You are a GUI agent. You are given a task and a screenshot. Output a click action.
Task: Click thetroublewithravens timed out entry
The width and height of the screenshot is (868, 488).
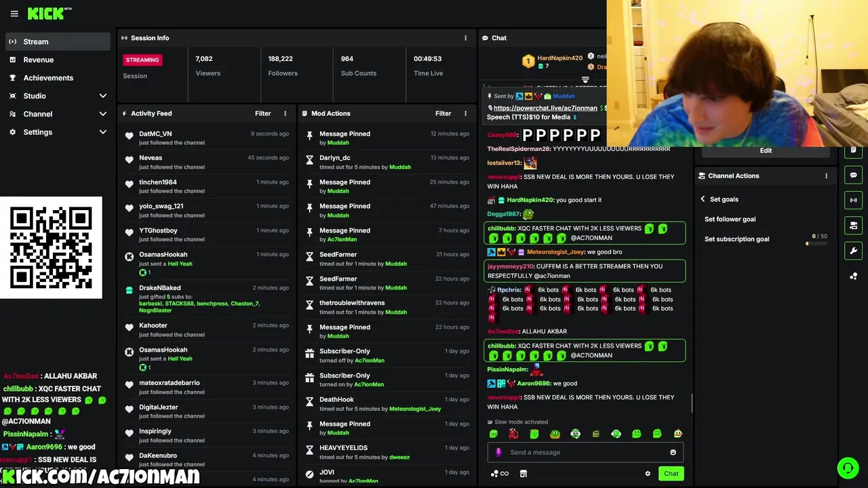click(387, 307)
